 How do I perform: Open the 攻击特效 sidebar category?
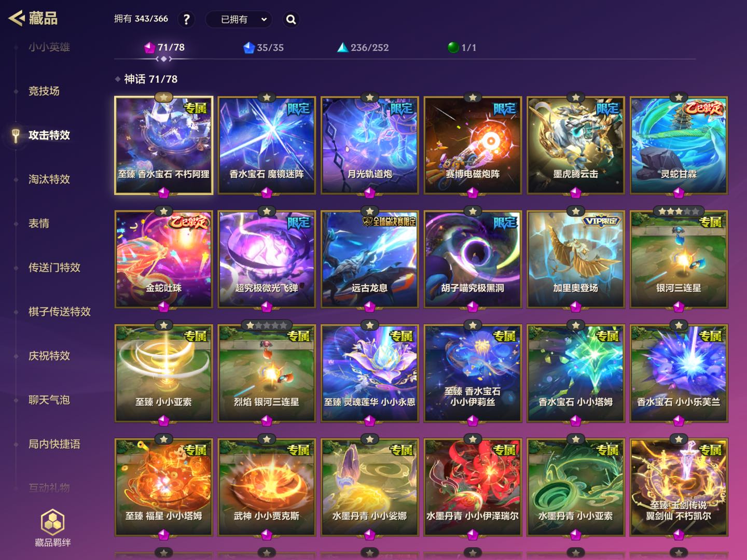click(49, 135)
